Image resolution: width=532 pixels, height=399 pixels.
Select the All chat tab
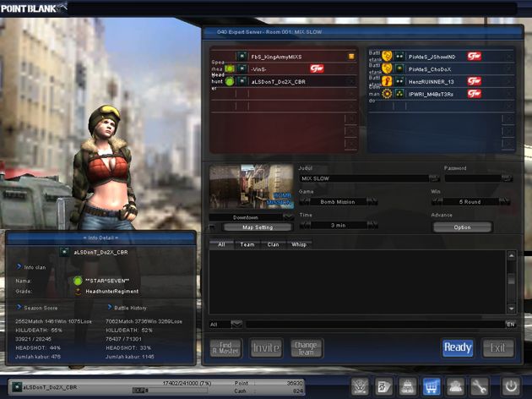point(221,244)
